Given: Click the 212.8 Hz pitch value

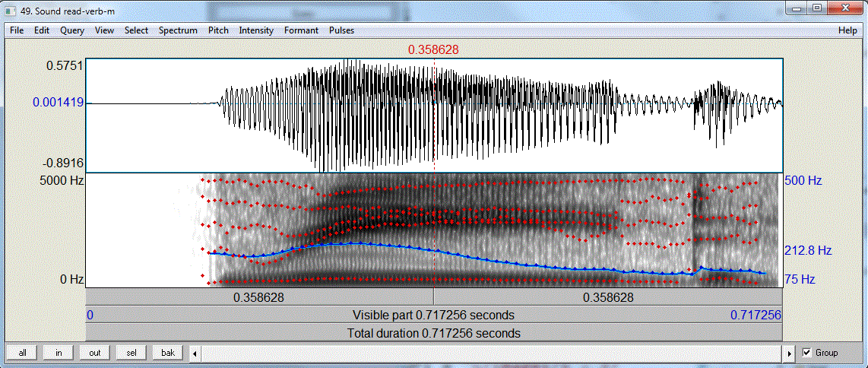Looking at the screenshot, I should [808, 251].
